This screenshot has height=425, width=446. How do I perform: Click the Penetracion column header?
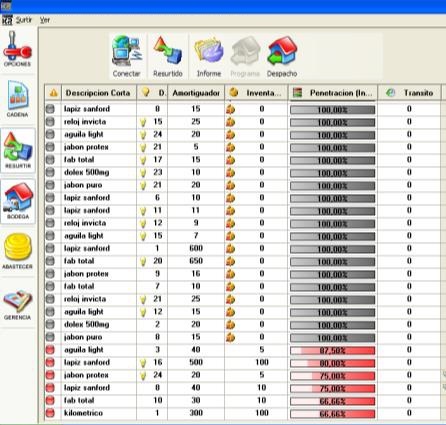click(333, 93)
